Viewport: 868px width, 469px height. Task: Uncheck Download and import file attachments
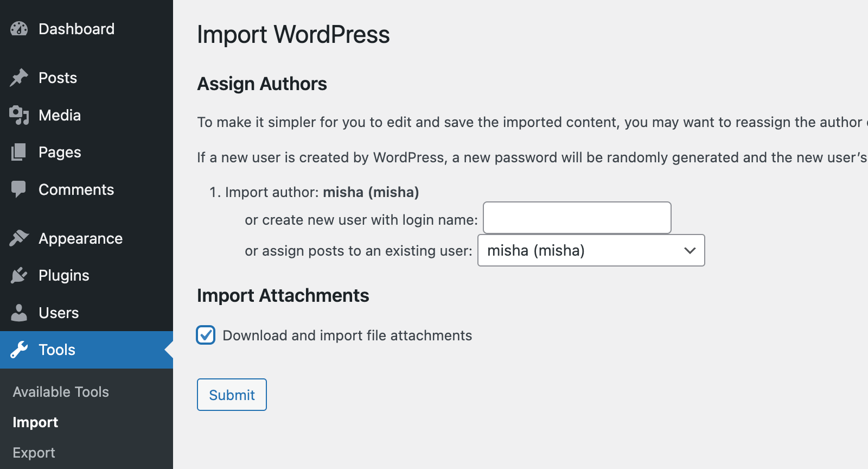tap(206, 335)
